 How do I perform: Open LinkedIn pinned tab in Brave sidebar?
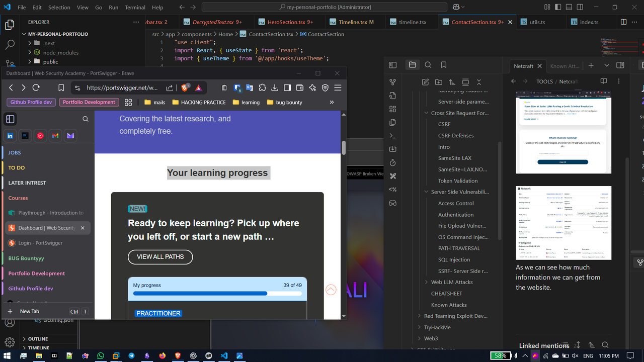[x=10, y=136]
